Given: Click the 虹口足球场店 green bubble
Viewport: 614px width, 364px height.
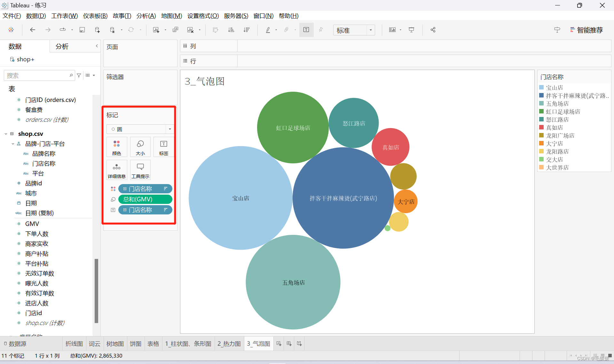Looking at the screenshot, I should click(x=293, y=128).
